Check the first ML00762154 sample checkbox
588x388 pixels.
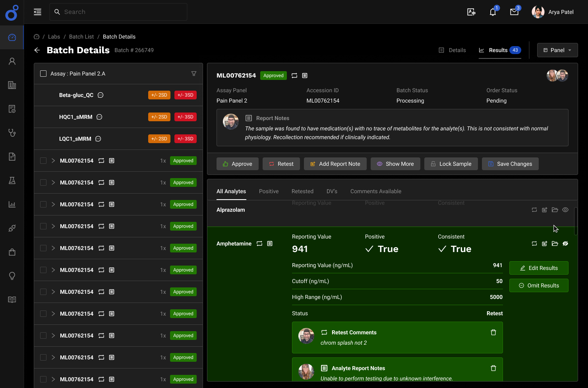click(x=43, y=161)
